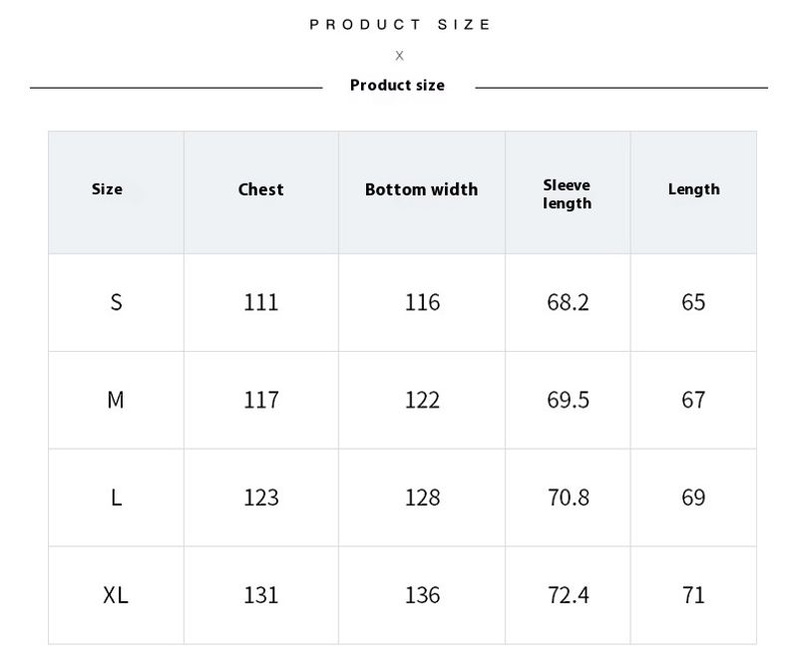Click the XL size row label
The width and height of the screenshot is (798, 672).
pos(116,595)
